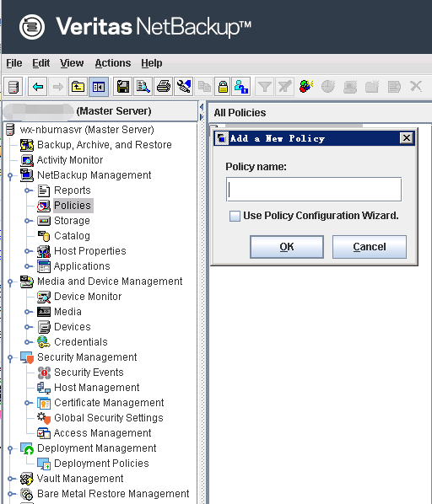
Task: Click the Host Management icon
Action: (x=44, y=388)
